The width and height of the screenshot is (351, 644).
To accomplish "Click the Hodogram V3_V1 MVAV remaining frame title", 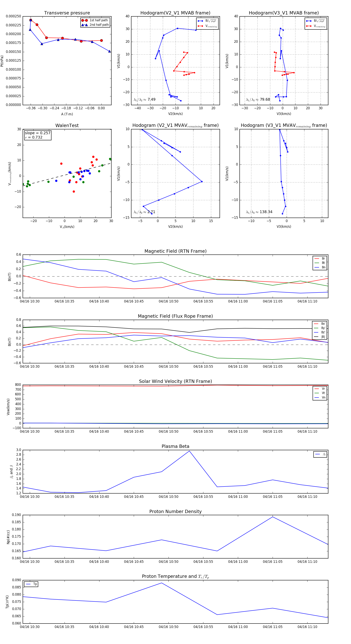I will [284, 125].
